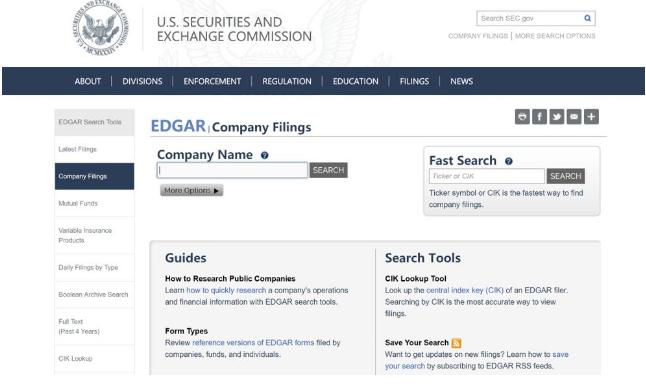Click the email share icon
The height and width of the screenshot is (384, 646).
coord(574,117)
